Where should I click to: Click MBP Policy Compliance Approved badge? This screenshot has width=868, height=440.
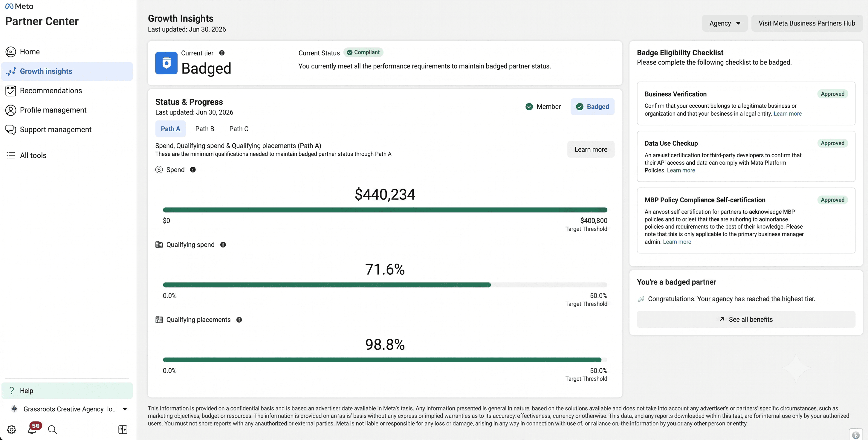[x=832, y=200]
